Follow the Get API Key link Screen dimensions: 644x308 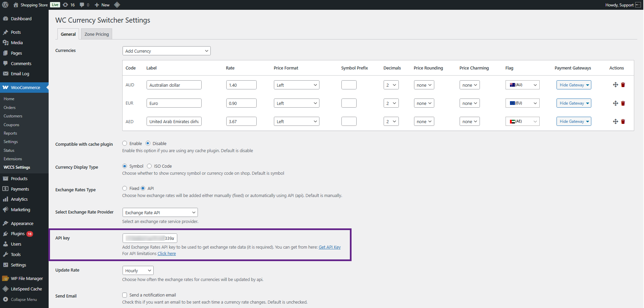click(x=330, y=247)
